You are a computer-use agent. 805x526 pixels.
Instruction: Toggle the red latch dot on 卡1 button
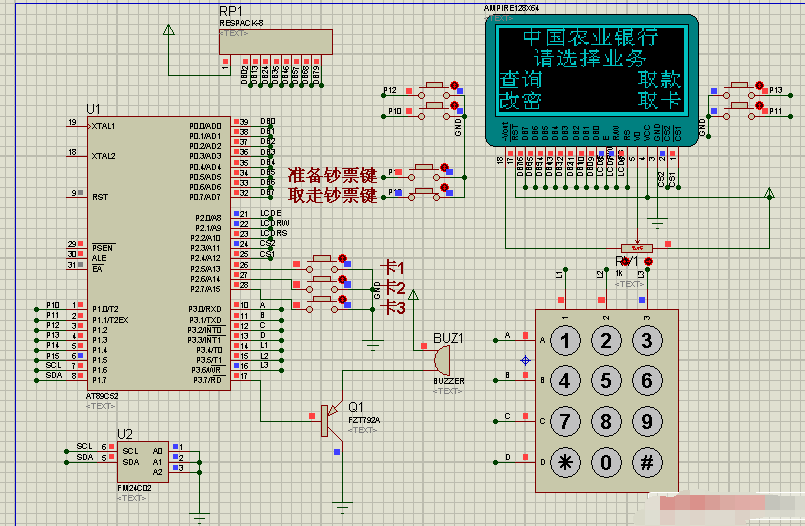point(342,259)
